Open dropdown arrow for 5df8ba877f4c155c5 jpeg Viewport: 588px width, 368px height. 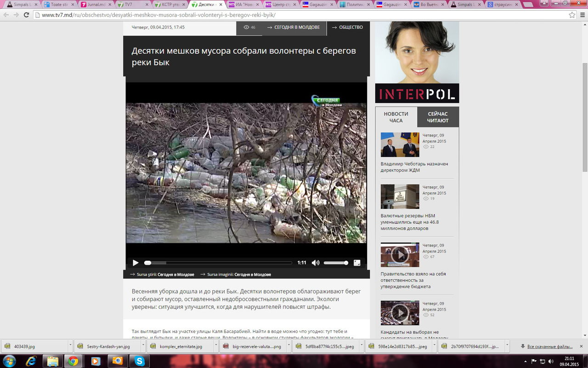362,346
